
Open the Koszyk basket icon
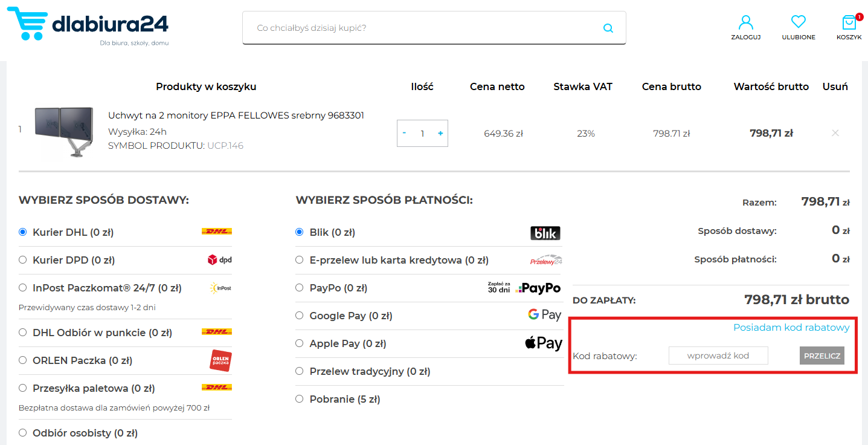click(849, 27)
